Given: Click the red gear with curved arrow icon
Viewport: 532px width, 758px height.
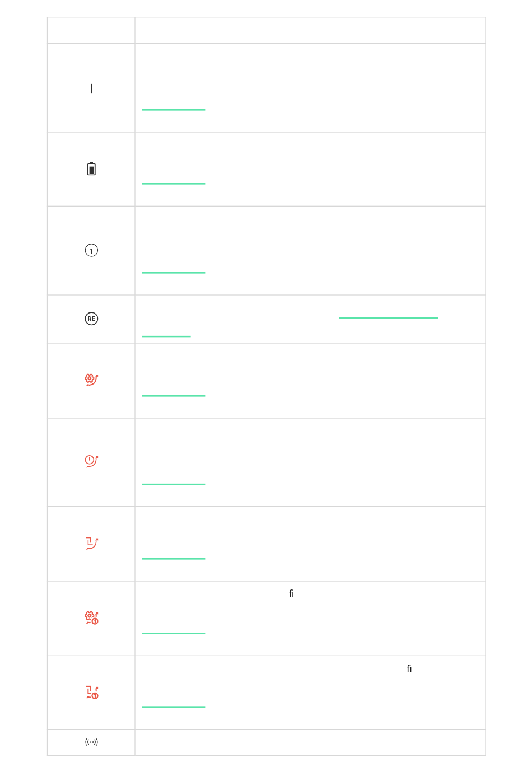Looking at the screenshot, I should (x=91, y=380).
